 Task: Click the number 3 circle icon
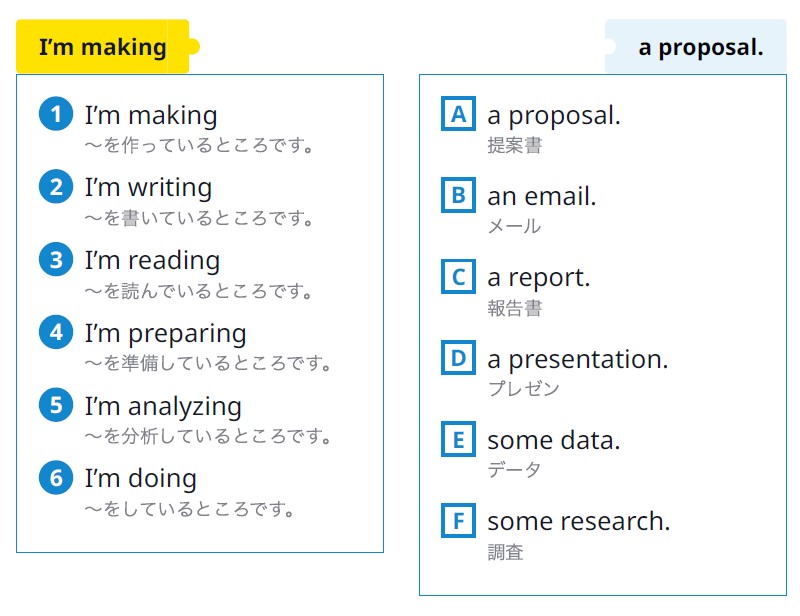click(56, 260)
